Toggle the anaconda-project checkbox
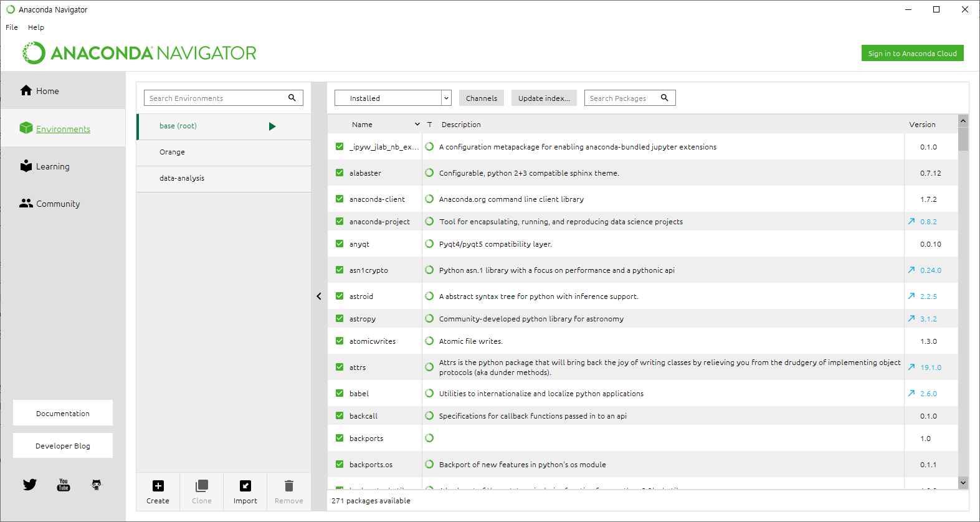This screenshot has height=522, width=980. [x=340, y=221]
